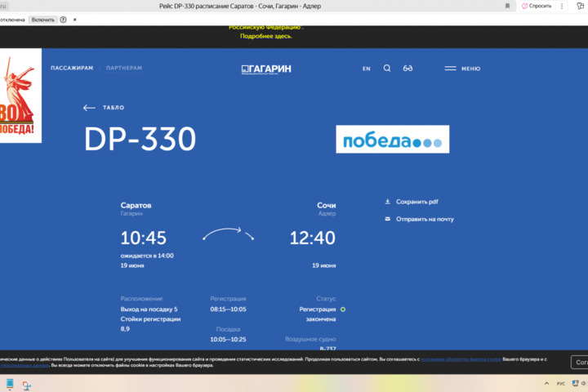Click the Регистрация закончена status text

point(317,314)
